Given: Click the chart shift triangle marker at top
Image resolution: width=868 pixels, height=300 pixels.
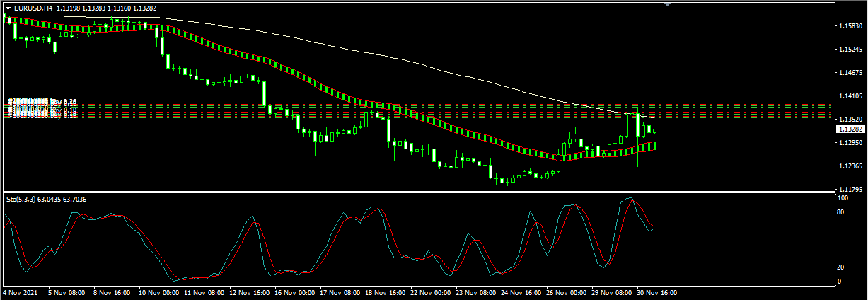Looking at the screenshot, I should [x=666, y=4].
